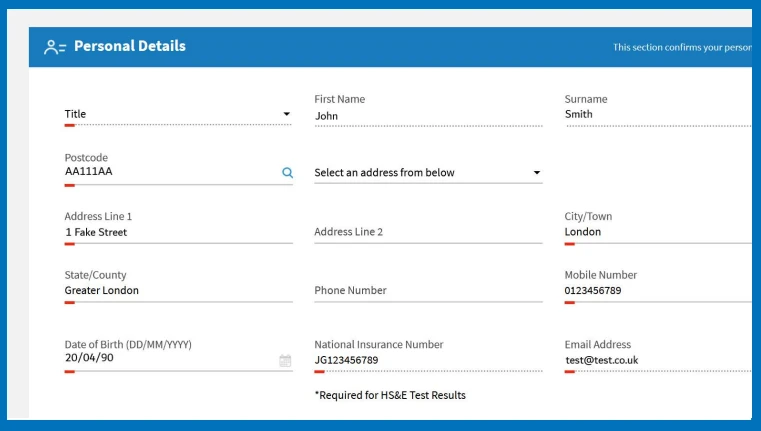Click the address dropdown arrow
The height and width of the screenshot is (431, 761).
tap(537, 172)
